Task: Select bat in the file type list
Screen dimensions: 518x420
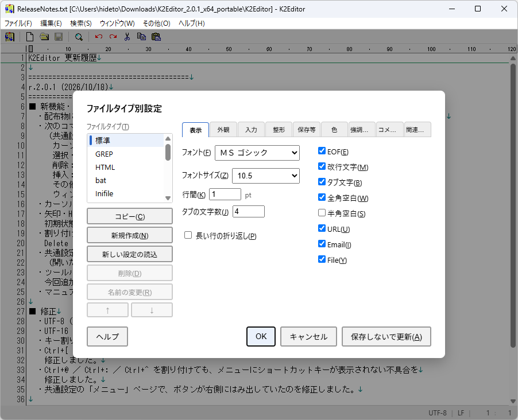Action: pos(126,180)
